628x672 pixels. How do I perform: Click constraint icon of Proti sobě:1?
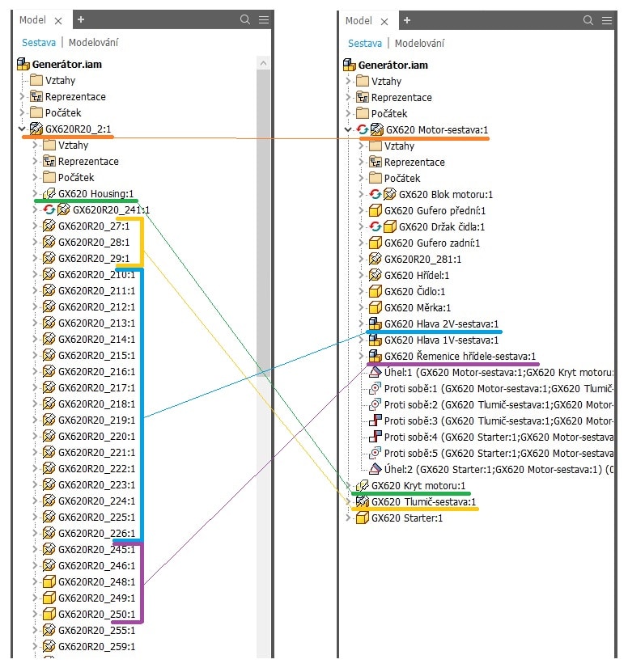376,388
